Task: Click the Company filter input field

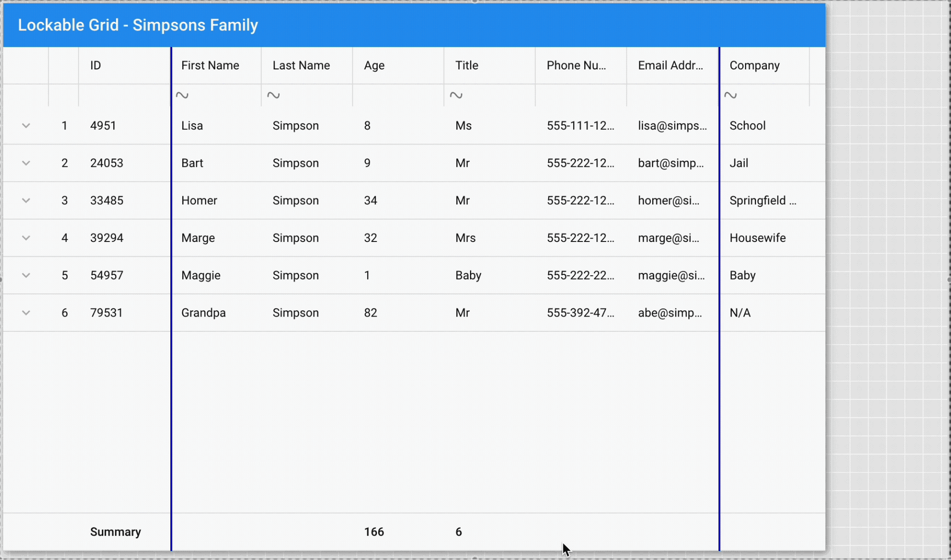Action: tap(771, 95)
